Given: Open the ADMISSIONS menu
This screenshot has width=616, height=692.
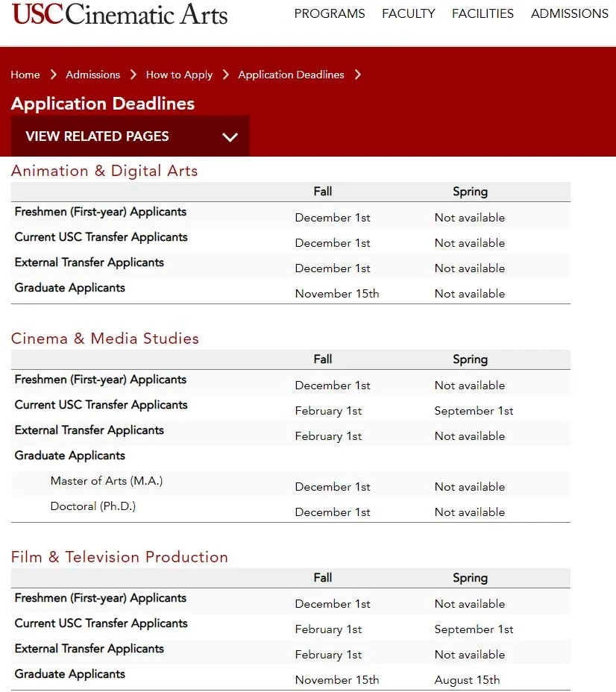Looking at the screenshot, I should tap(570, 13).
